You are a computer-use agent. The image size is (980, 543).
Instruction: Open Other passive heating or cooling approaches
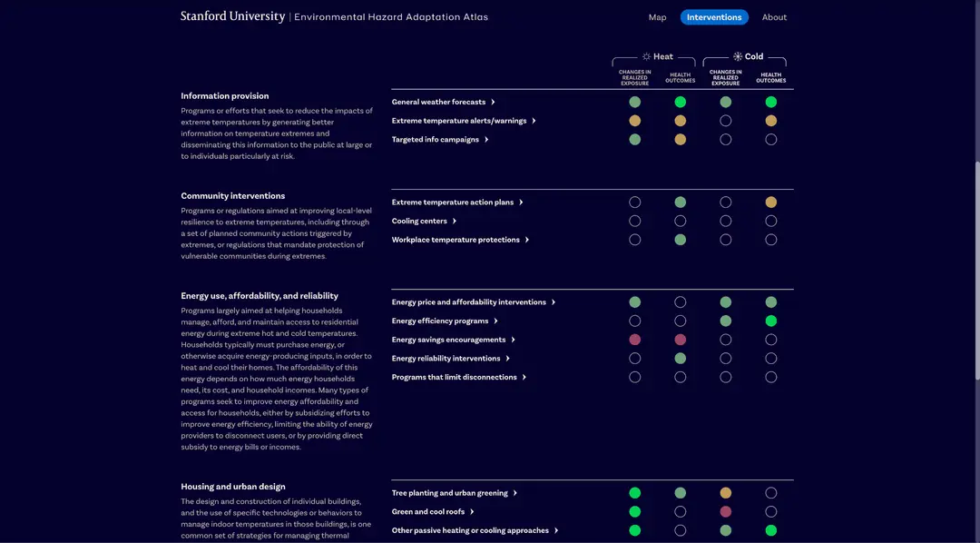pyautogui.click(x=475, y=530)
